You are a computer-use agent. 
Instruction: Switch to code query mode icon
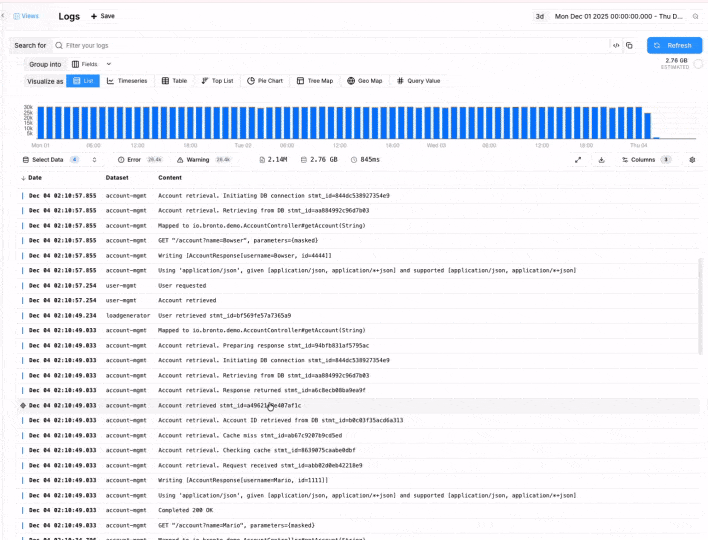point(616,45)
